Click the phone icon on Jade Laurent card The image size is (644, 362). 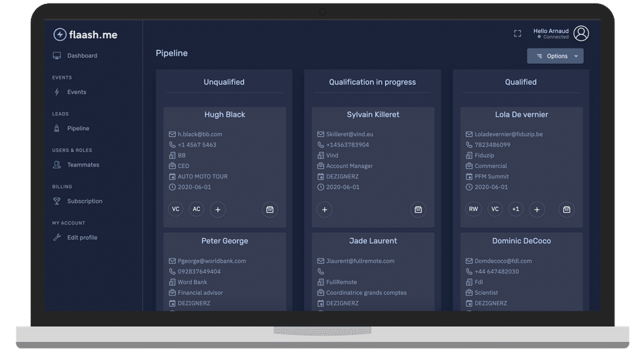coord(321,271)
